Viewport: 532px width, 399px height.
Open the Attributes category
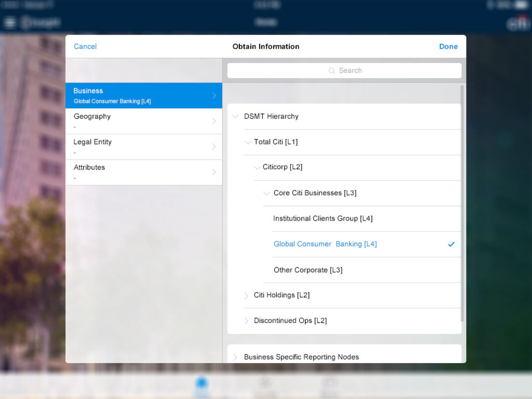(144, 172)
